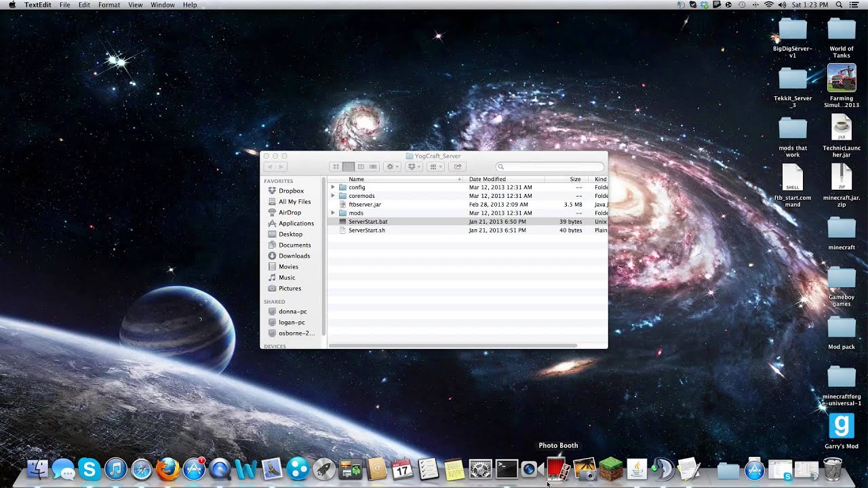
Task: Launch iTunes from the Dock
Action: (116, 469)
